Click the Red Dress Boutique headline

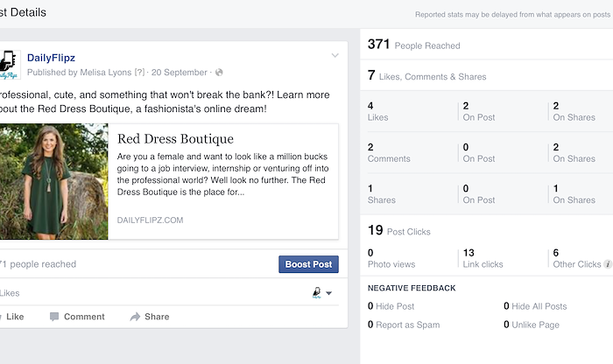click(x=175, y=138)
